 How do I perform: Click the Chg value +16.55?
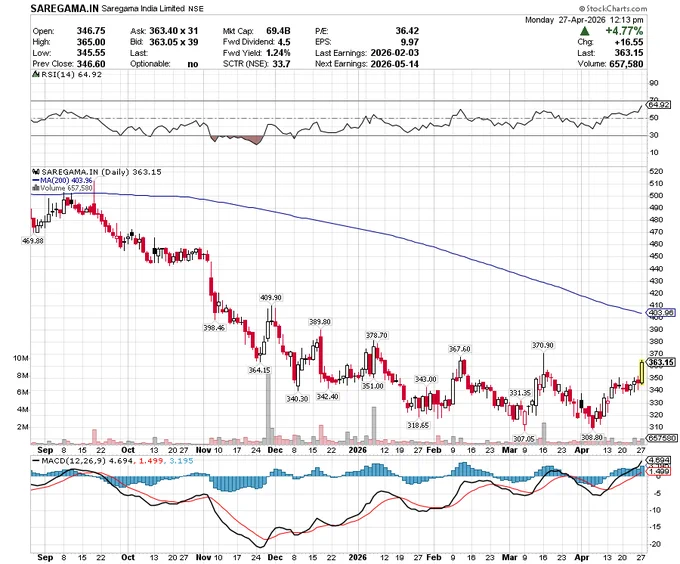coord(628,42)
